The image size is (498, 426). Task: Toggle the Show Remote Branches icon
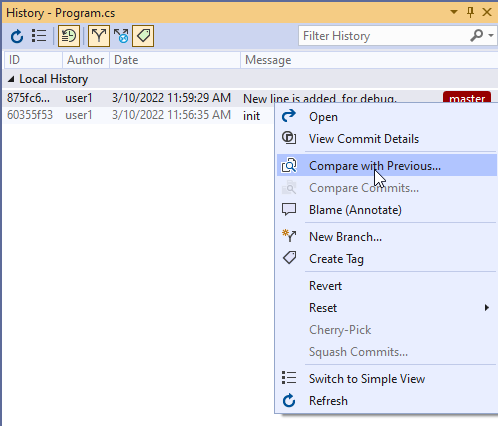pyautogui.click(x=121, y=36)
